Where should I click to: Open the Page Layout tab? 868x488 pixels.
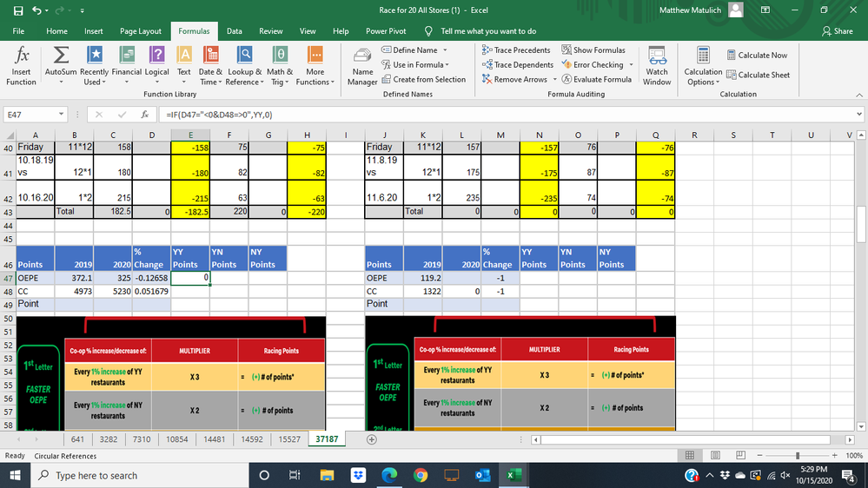point(141,31)
